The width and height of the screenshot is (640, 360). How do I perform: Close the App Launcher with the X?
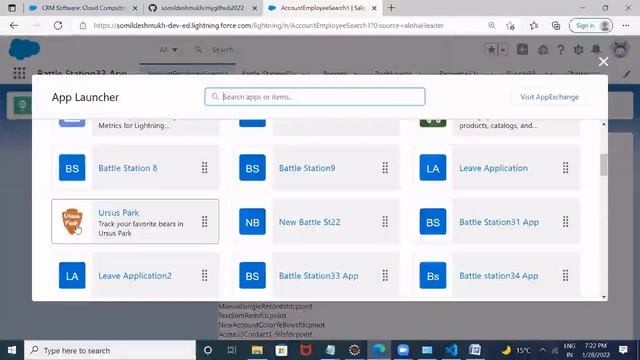pyautogui.click(x=603, y=62)
